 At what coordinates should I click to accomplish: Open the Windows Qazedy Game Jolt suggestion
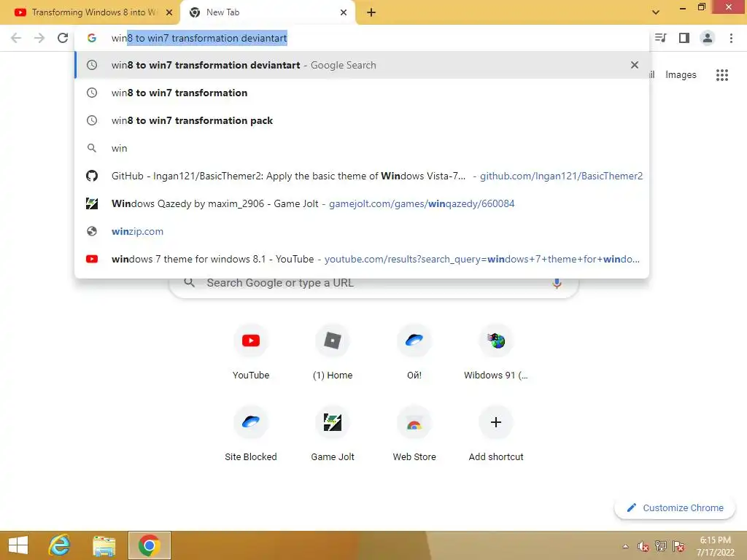362,203
